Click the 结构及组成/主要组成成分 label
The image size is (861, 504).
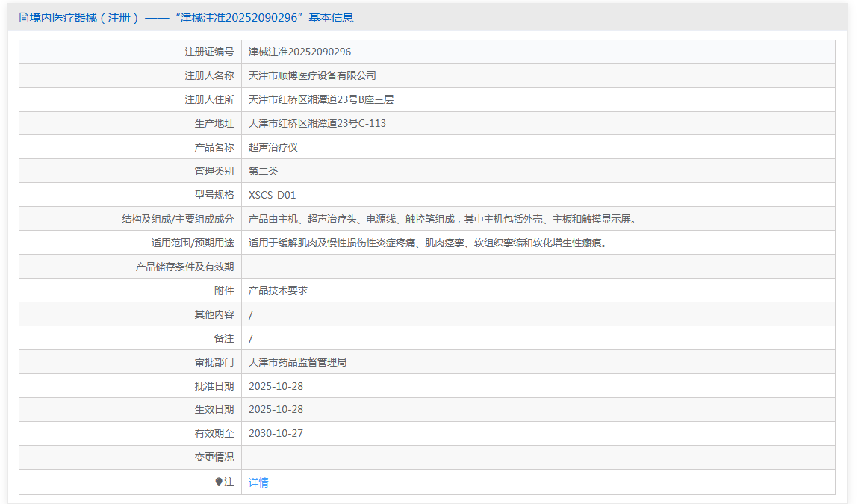point(178,219)
